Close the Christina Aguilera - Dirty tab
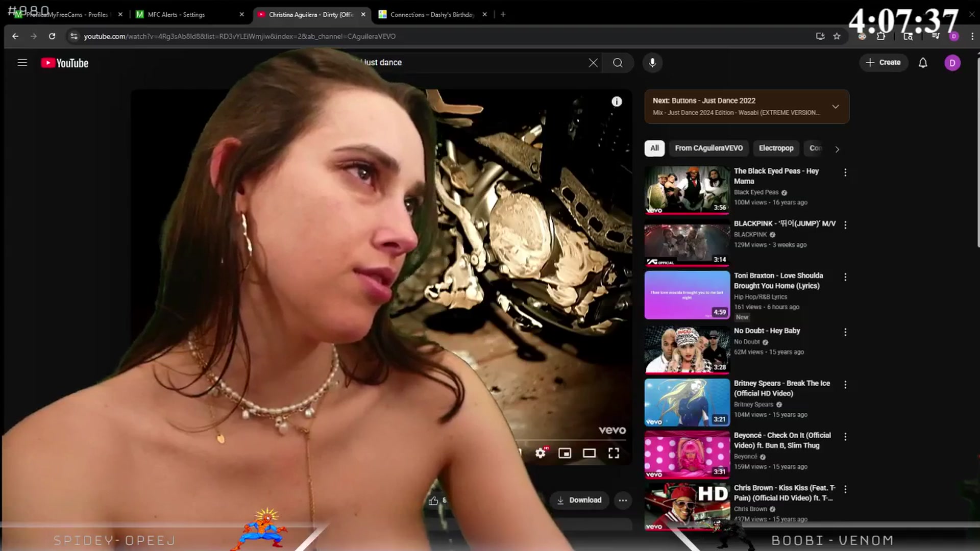Viewport: 980px width, 551px height. pos(363,15)
